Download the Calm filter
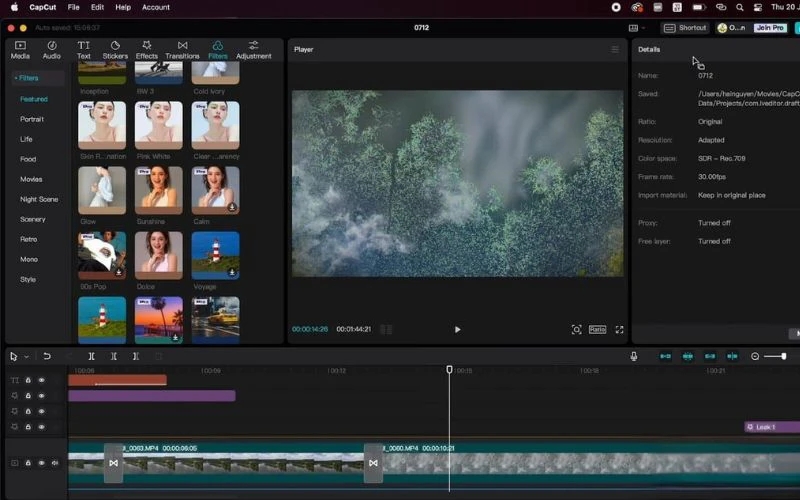The image size is (800, 500). click(232, 207)
